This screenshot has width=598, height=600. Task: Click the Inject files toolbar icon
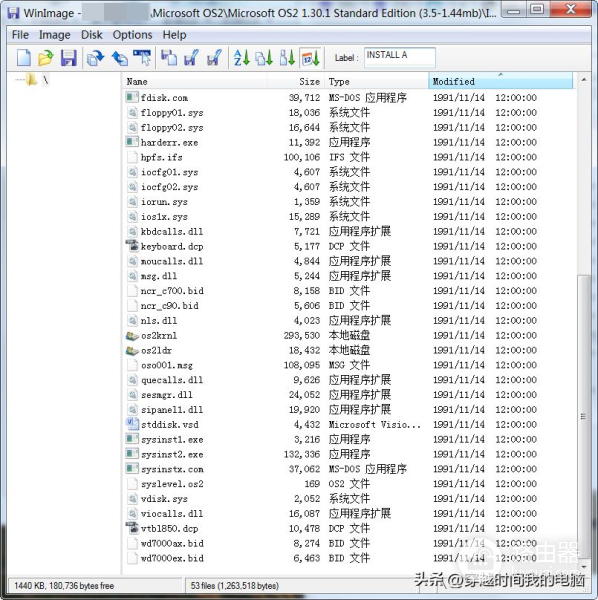pyautogui.click(x=169, y=58)
